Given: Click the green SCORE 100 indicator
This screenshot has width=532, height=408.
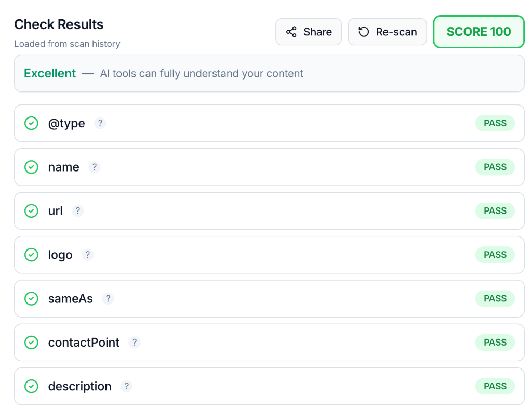Looking at the screenshot, I should pos(478,31).
